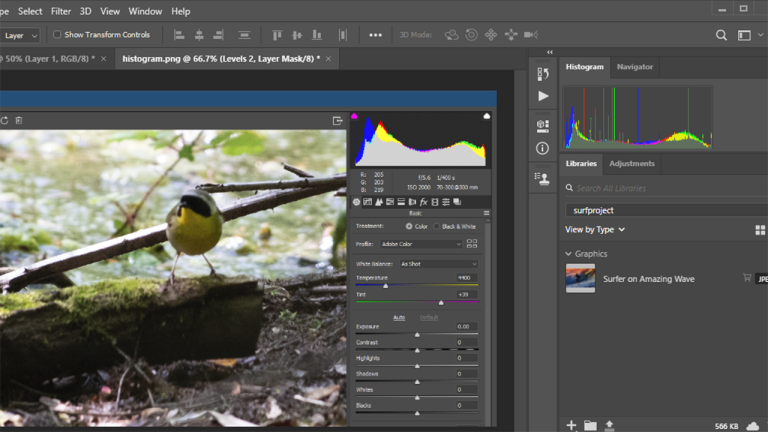Open the three-dots more align options

(376, 35)
